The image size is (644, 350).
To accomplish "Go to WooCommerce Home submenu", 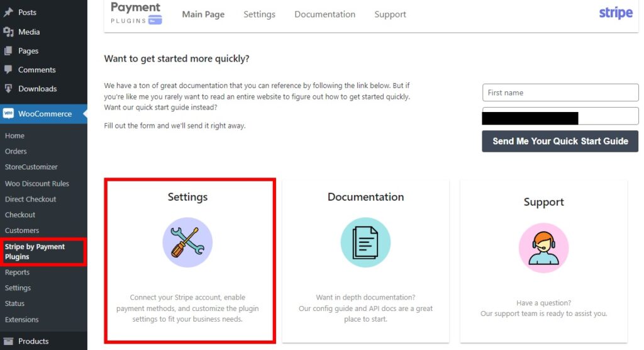I will tap(15, 136).
